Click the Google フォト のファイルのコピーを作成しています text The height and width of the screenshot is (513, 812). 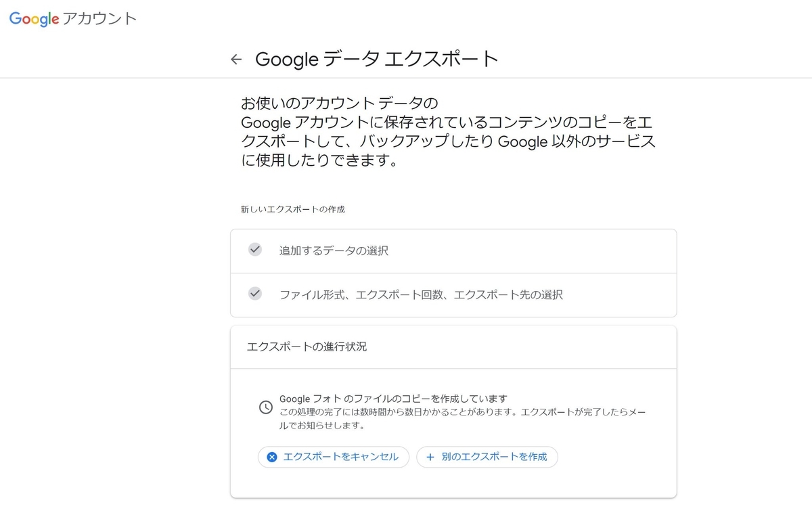pos(393,399)
